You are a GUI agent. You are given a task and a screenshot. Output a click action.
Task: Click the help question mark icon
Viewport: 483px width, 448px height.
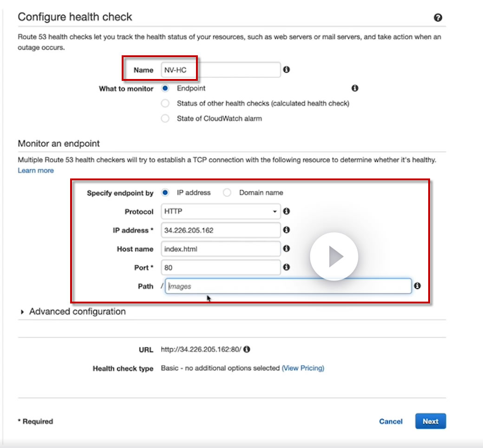[x=437, y=18]
